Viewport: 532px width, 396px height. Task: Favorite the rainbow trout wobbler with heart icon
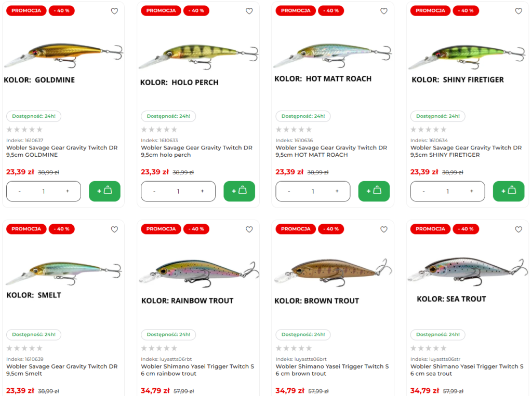point(249,229)
